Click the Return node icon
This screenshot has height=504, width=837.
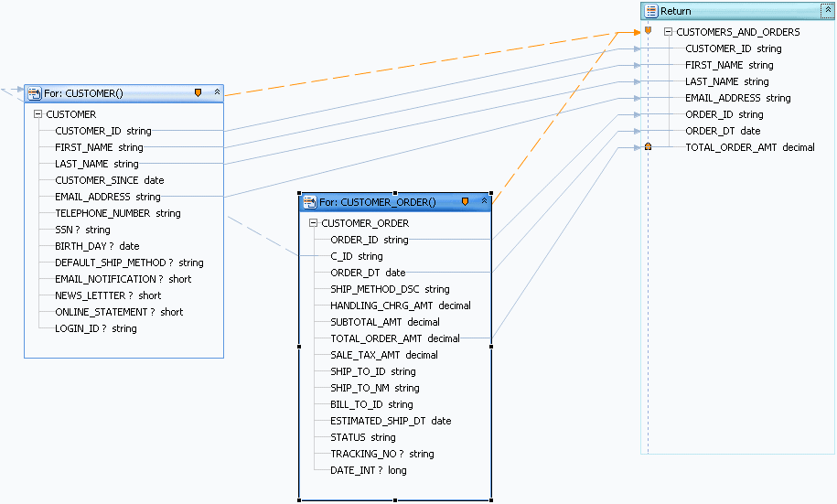(x=651, y=11)
